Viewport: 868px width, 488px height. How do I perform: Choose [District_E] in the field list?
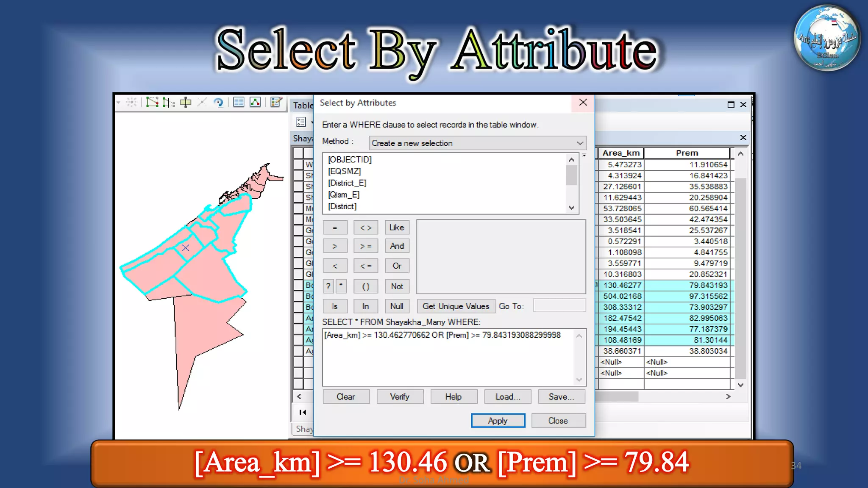coord(347,183)
